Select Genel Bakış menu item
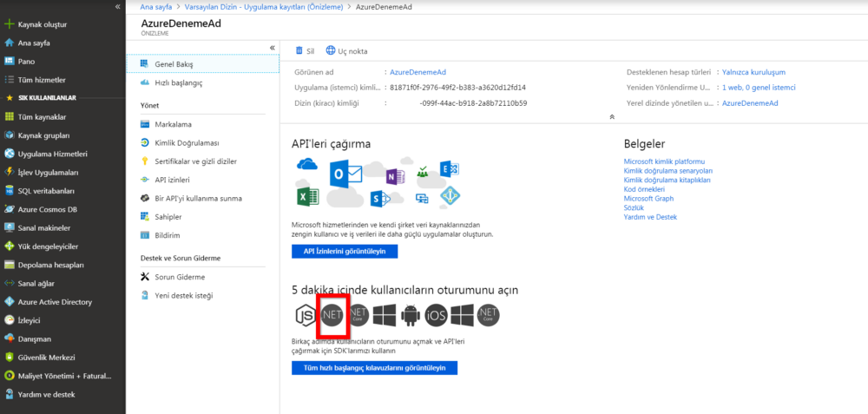This screenshot has height=414, width=868. coord(202,64)
